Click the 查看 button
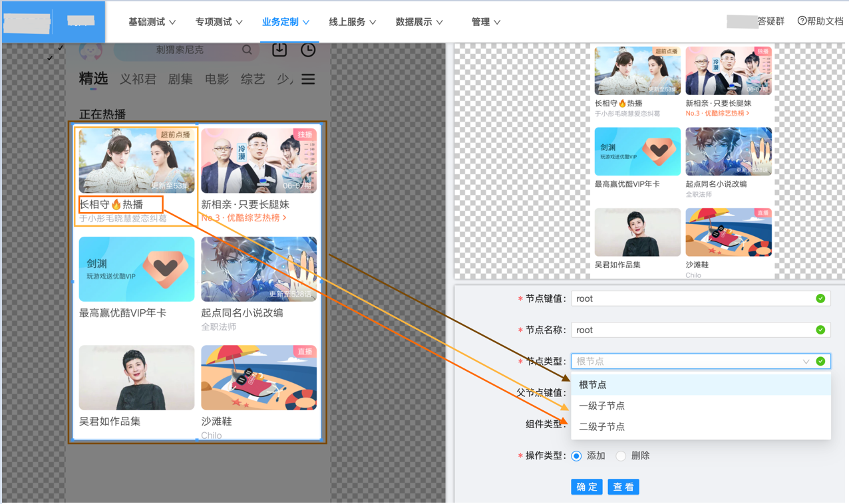 pos(623,487)
